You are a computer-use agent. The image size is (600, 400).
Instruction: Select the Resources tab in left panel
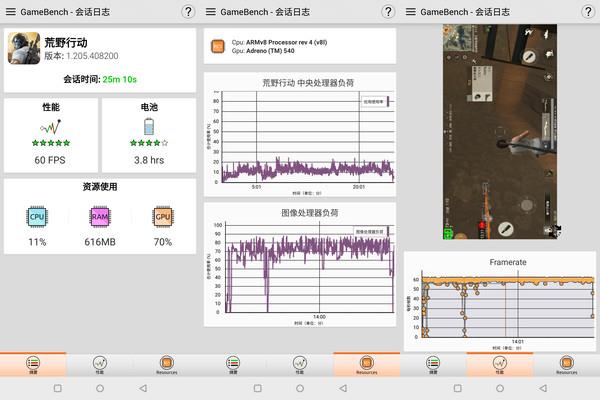(166, 365)
